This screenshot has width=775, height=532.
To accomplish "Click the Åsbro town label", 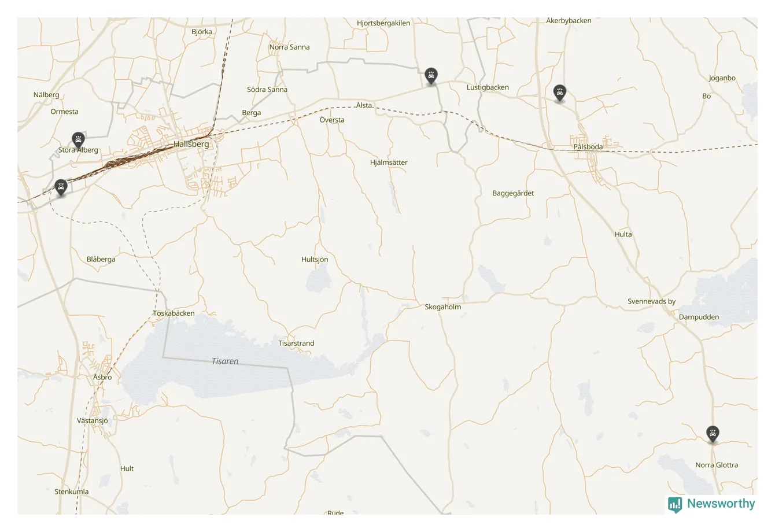I will click(x=102, y=377).
